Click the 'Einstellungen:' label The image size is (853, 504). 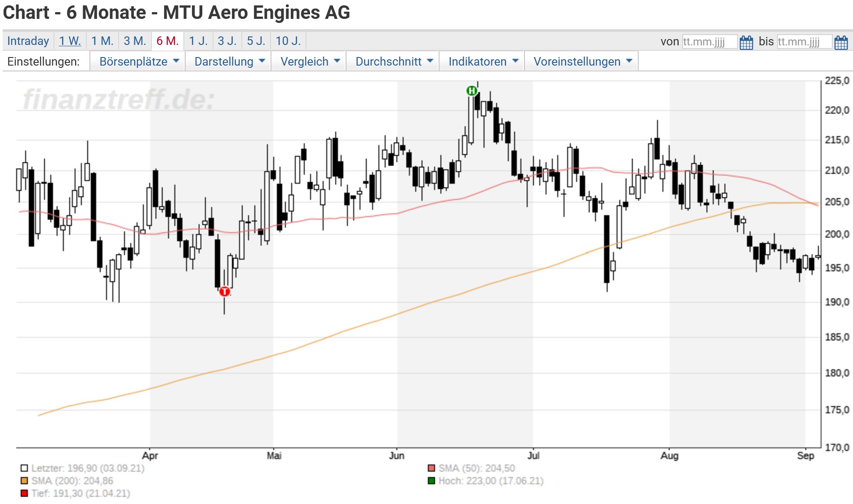44,62
